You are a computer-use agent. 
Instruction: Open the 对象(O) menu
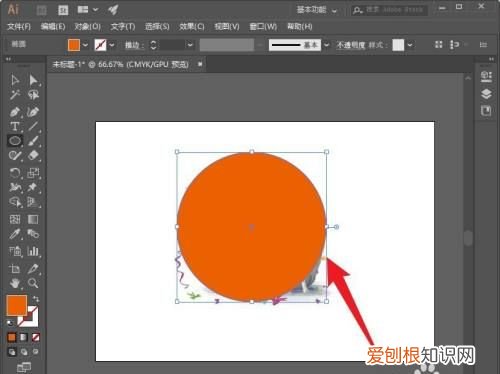tap(88, 27)
